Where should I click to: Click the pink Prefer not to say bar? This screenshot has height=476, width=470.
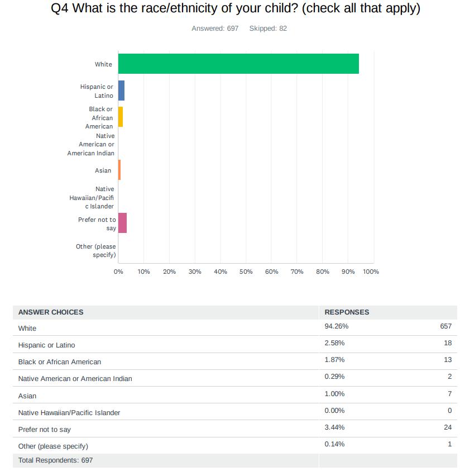pyautogui.click(x=122, y=223)
